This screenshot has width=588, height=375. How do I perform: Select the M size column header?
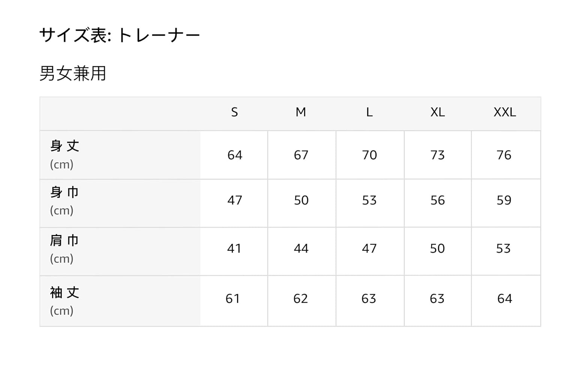pyautogui.click(x=301, y=112)
